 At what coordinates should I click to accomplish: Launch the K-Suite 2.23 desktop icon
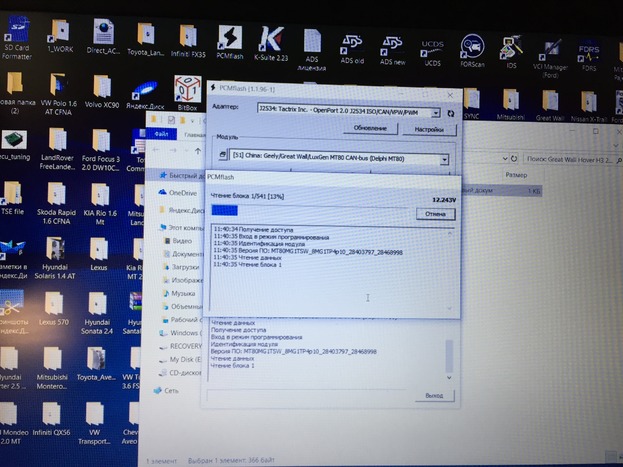270,42
